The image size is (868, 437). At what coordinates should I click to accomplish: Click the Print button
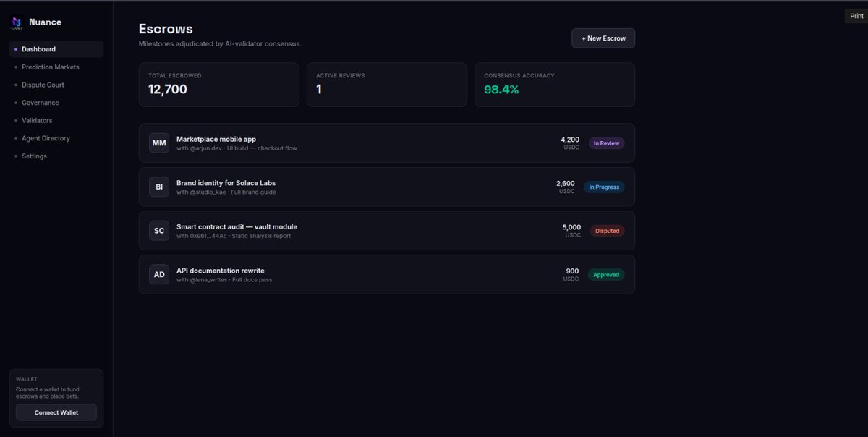[x=856, y=16]
